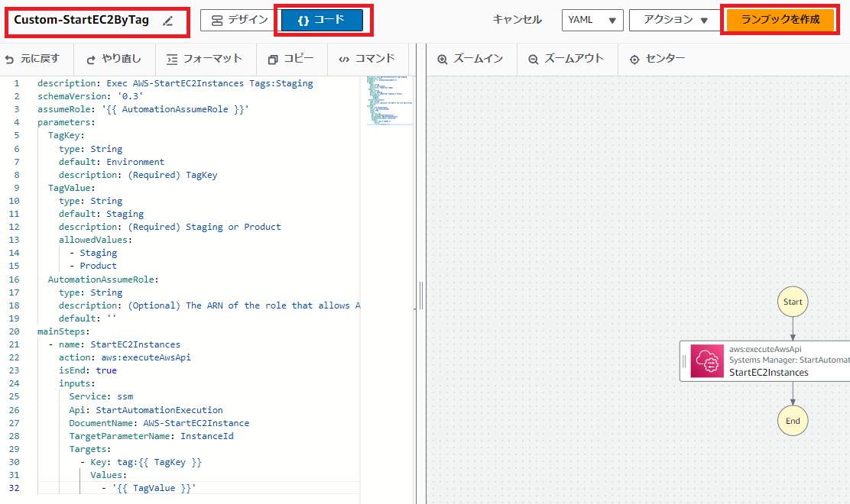Viewport: 850px width, 504px height.
Task: Click 'DocumentName: AWS-StartEC2Instance' line
Action: (159, 423)
